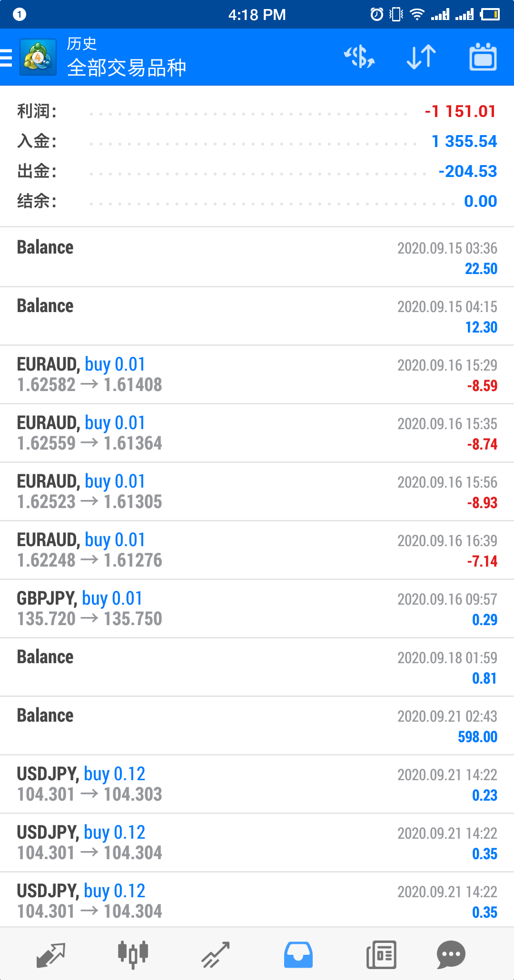
Task: Open the sort order arrows icon
Action: [421, 57]
